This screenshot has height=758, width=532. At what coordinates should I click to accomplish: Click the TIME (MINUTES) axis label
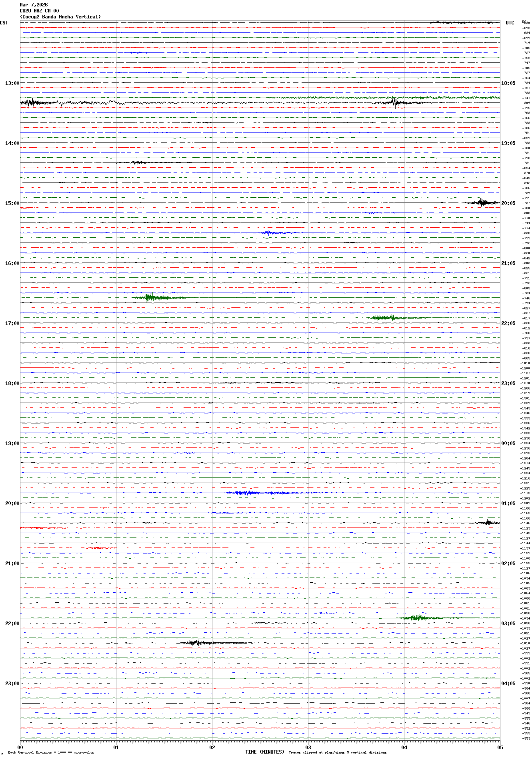coord(264,752)
